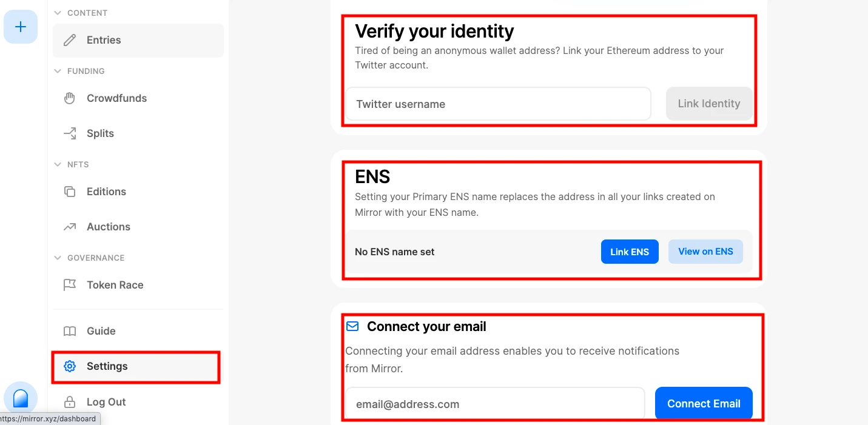Click the Settings gear icon
The image size is (868, 425).
pos(70,366)
